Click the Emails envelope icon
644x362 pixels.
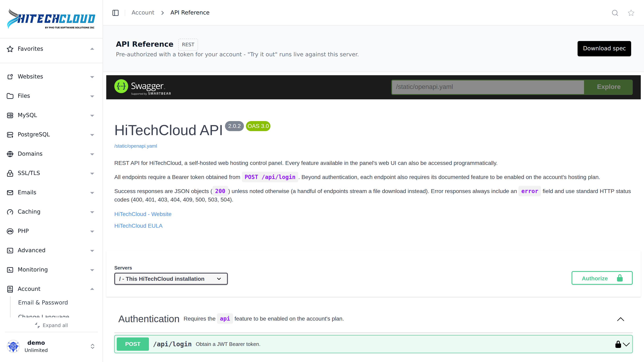[10, 192]
